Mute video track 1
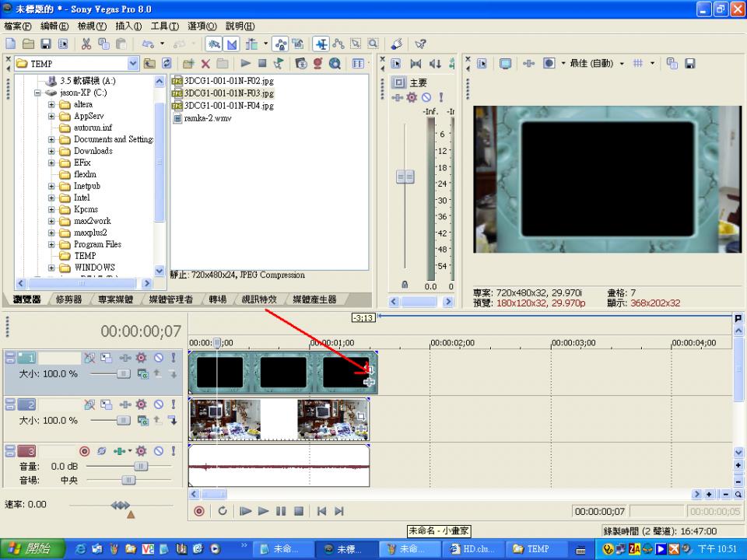The height and width of the screenshot is (560, 747). click(158, 358)
